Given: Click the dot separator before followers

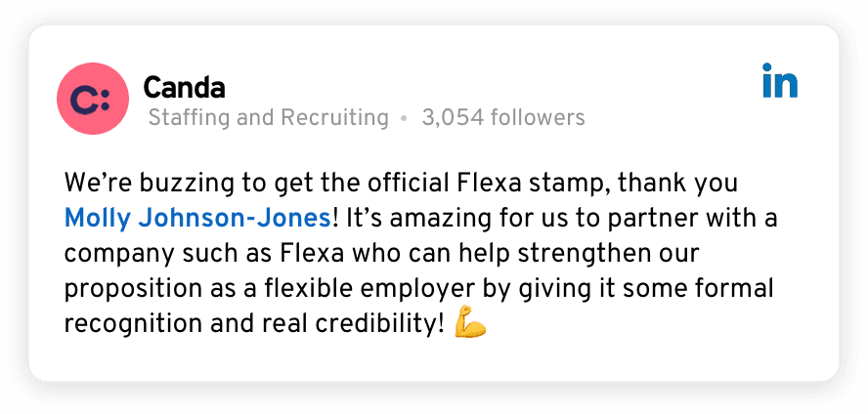Looking at the screenshot, I should coord(404,119).
